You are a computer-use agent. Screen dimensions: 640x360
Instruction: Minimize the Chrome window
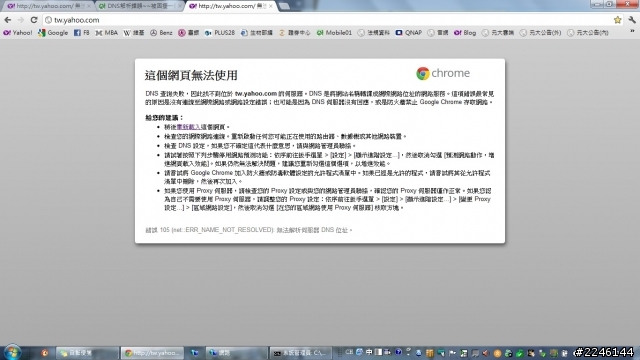coord(597,4)
